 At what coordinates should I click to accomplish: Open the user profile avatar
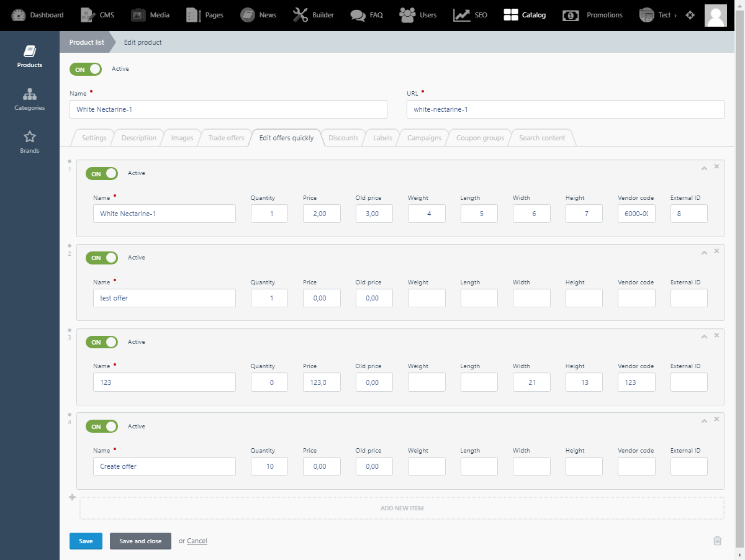pyautogui.click(x=716, y=15)
